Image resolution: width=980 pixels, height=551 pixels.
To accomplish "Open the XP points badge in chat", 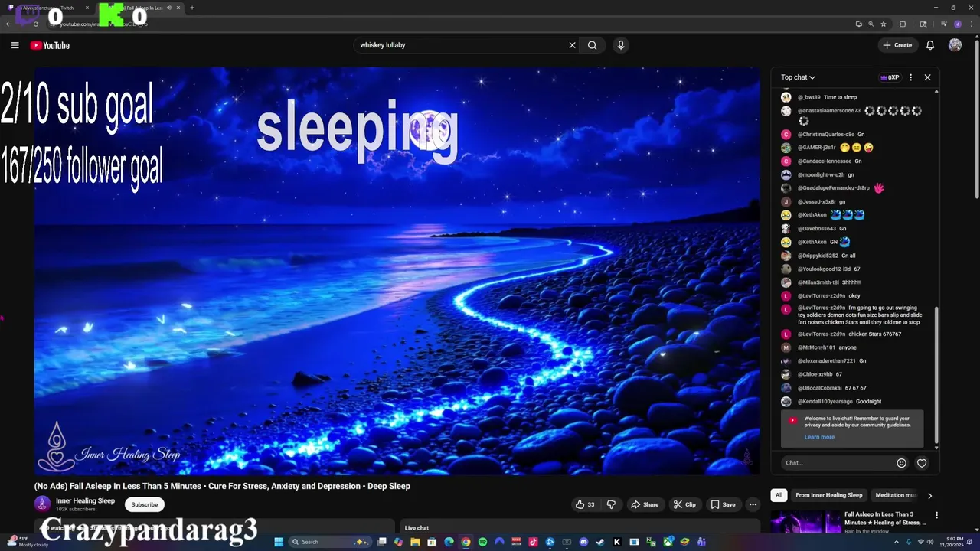I will click(890, 77).
